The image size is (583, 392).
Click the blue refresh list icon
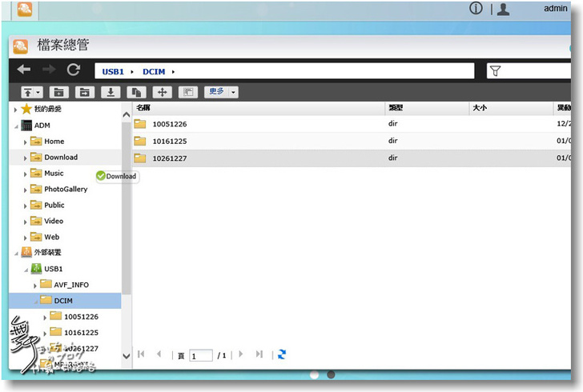[282, 354]
